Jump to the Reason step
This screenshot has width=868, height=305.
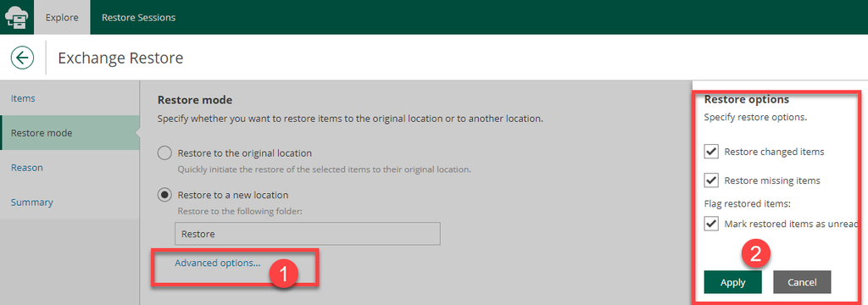tap(70, 167)
